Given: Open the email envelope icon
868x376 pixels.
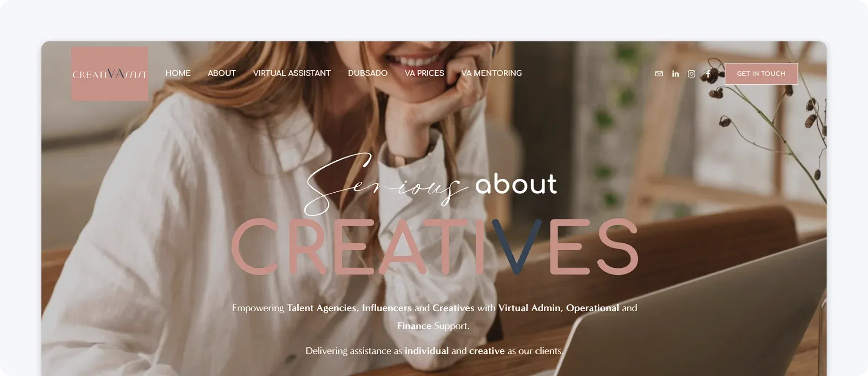Looking at the screenshot, I should tap(659, 74).
